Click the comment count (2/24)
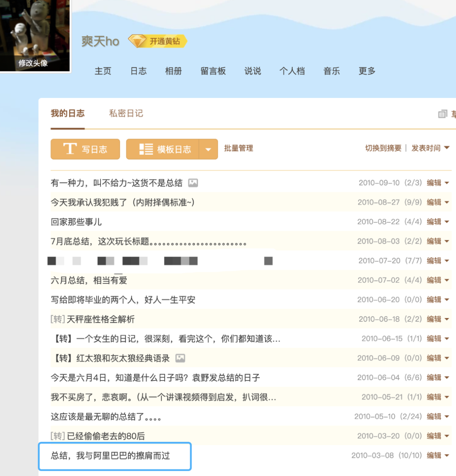 coord(410,416)
